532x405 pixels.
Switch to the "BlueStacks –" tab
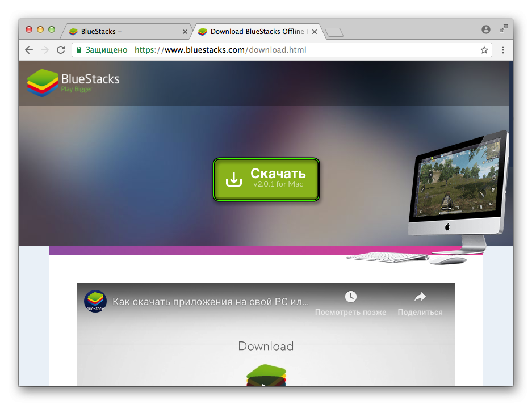tap(125, 32)
